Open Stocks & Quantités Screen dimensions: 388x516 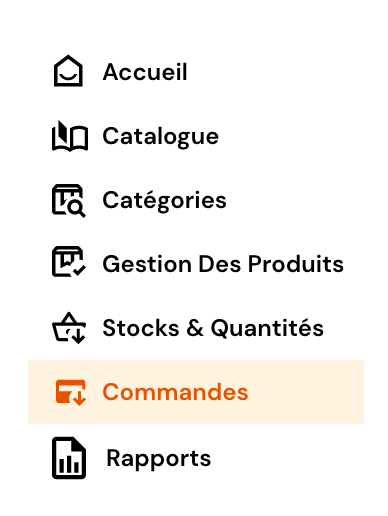click(x=213, y=328)
